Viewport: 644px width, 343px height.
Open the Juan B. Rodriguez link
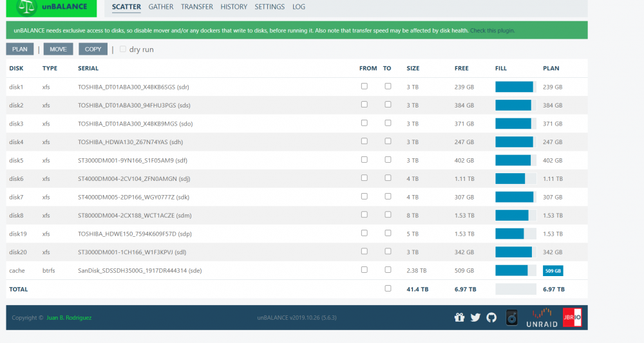[69, 317]
